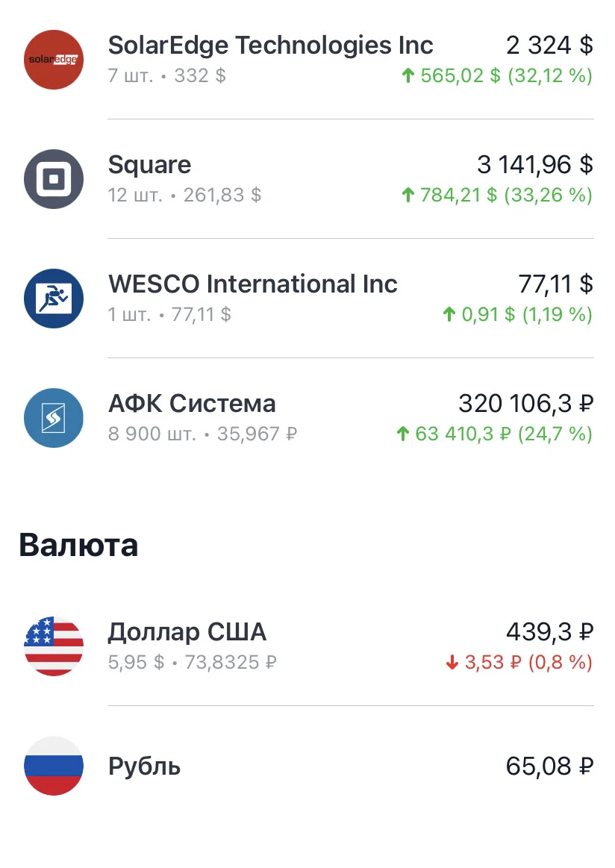615x868 pixels.
Task: Open WESCO International Inc position
Action: 307,299
